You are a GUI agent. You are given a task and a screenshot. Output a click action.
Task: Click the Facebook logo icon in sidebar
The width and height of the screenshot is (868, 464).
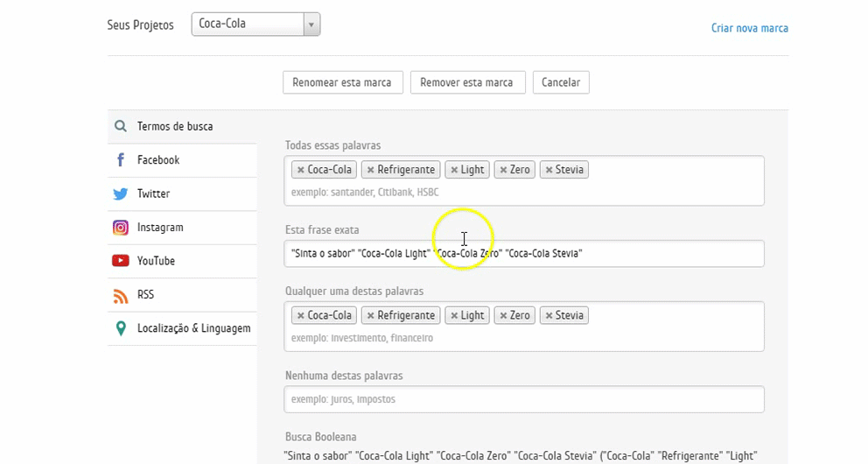(x=121, y=160)
